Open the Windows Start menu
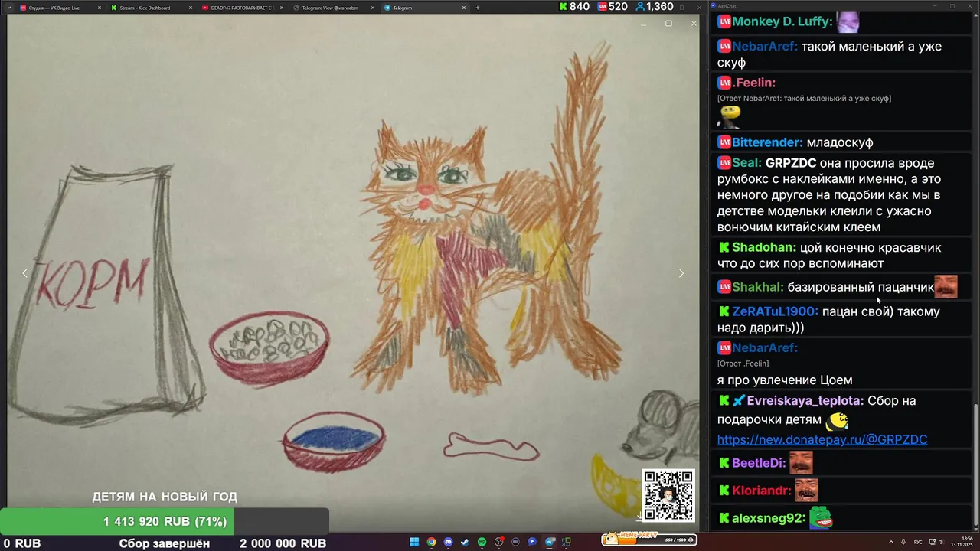This screenshot has width=980, height=551. [x=414, y=542]
